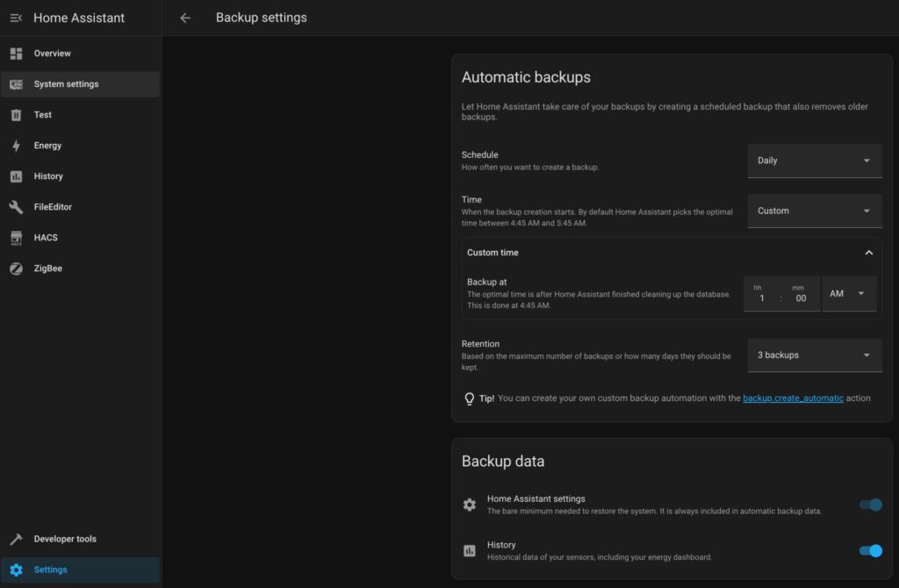Change the Retention dropdown from 3 backups
Image resolution: width=899 pixels, height=588 pixels.
pos(814,355)
